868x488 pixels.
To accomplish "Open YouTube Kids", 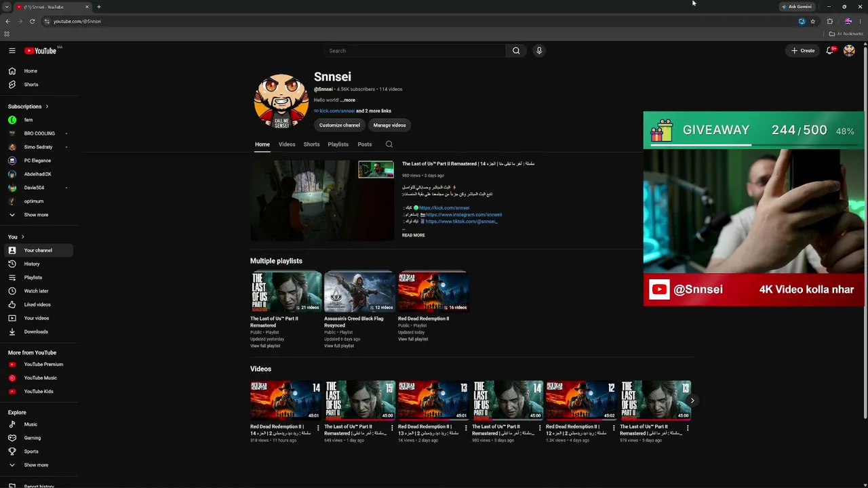I will pyautogui.click(x=39, y=392).
